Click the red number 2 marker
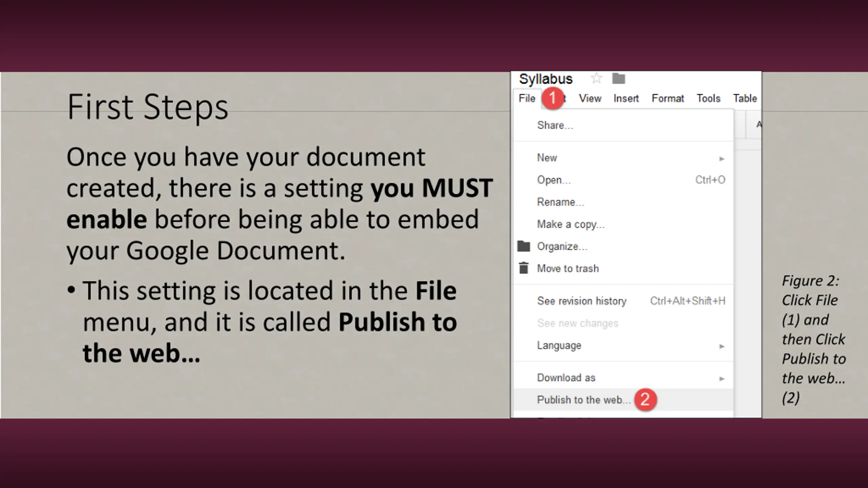 click(645, 400)
